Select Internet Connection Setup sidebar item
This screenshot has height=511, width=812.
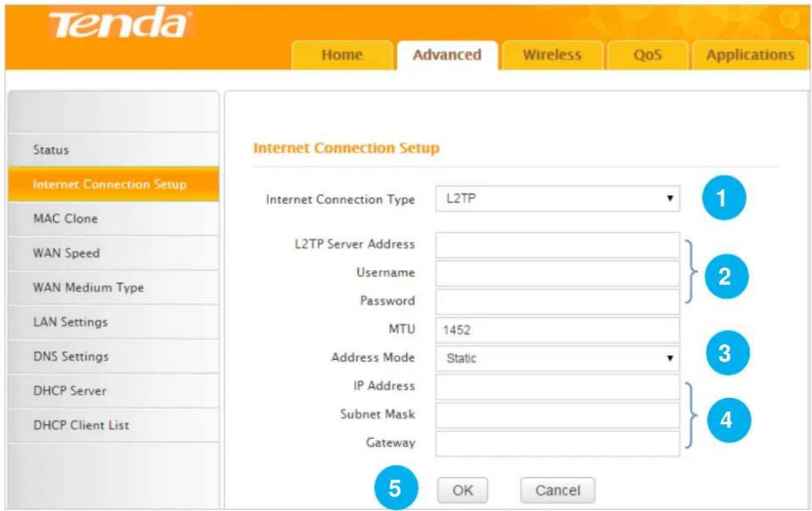(x=112, y=185)
